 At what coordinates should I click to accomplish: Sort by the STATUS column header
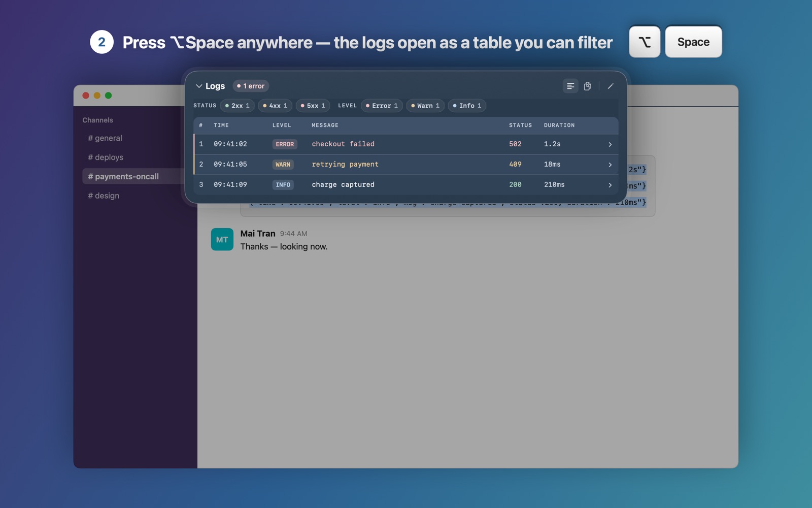521,125
